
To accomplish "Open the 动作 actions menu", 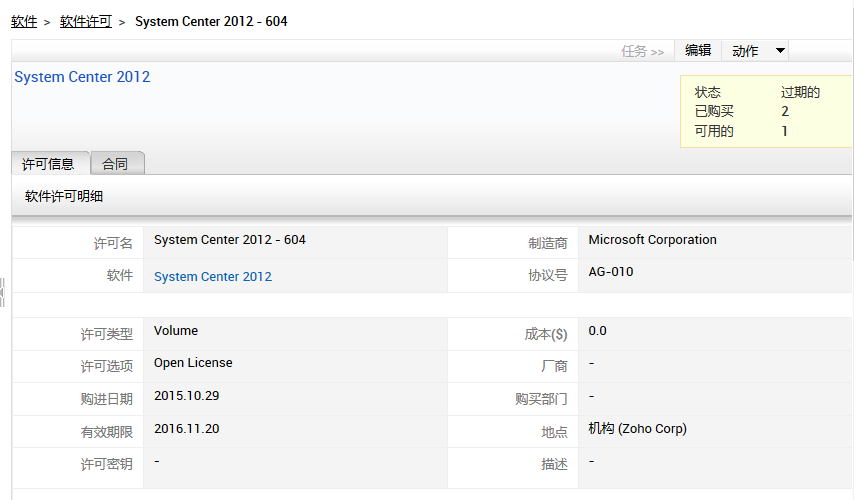I will [x=746, y=51].
